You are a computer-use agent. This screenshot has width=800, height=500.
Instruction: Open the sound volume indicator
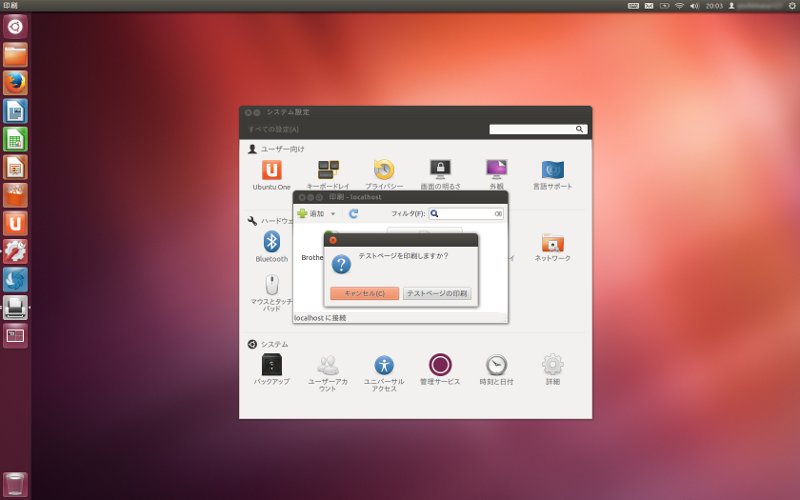pyautogui.click(x=694, y=6)
